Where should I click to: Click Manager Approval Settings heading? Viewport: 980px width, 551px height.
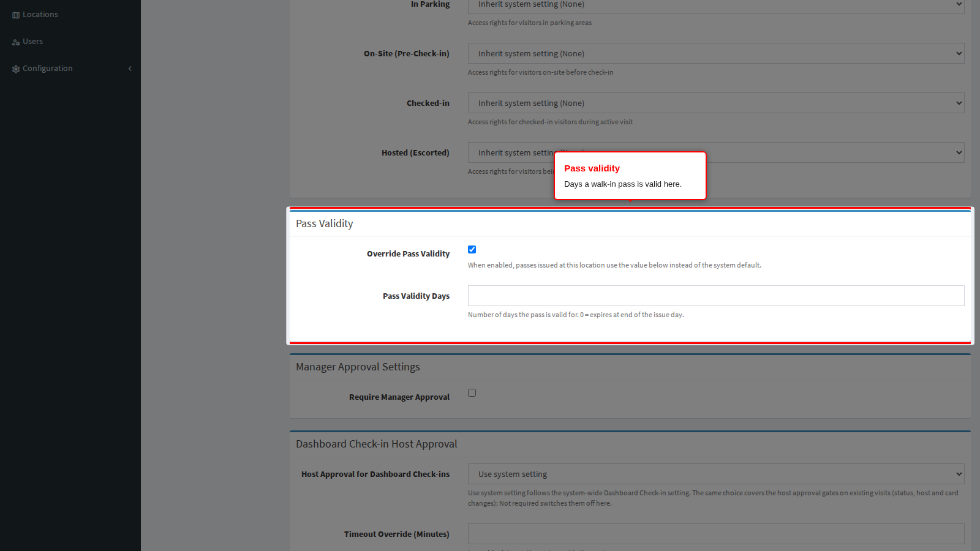coord(358,367)
